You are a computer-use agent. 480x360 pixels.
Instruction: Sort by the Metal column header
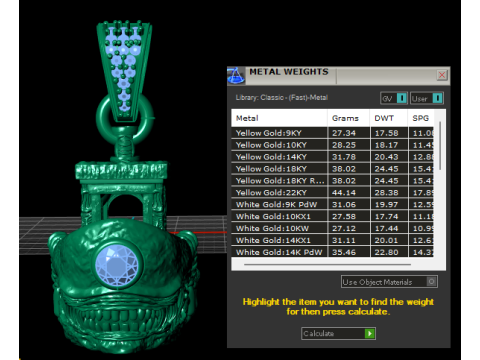pos(279,118)
